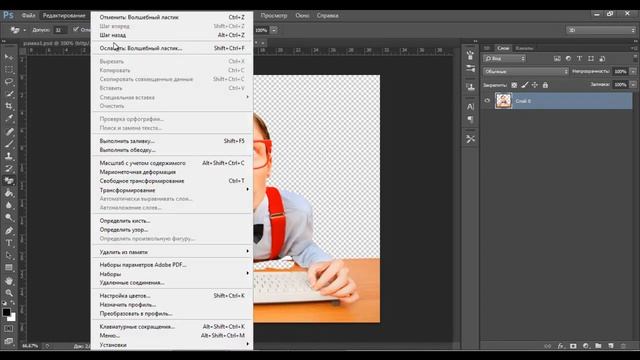Image resolution: width=640 pixels, height=360 pixels.
Task: Click the background color swatch
Action: [x=11, y=317]
